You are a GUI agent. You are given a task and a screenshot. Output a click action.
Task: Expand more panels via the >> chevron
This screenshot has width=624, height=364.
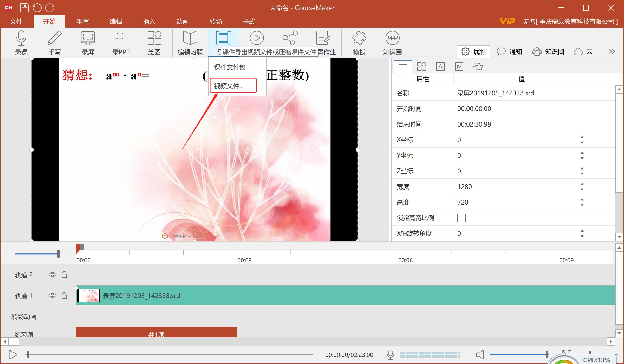[x=612, y=51]
